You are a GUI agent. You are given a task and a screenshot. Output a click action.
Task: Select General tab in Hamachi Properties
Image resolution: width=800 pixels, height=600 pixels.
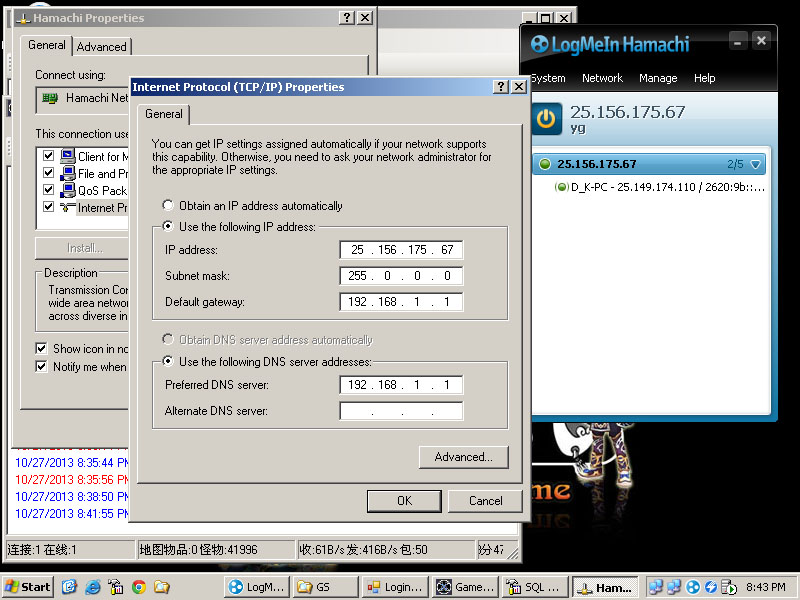[46, 45]
